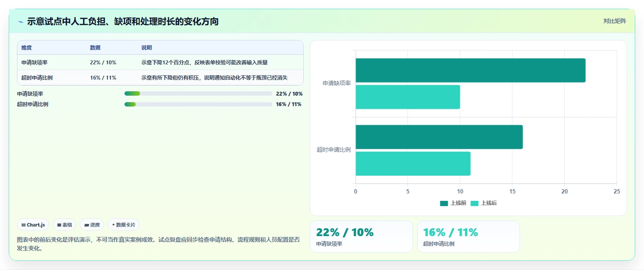This screenshot has width=644, height=270.
Task: Toggle the 上线前 legend item
Action: click(x=453, y=203)
